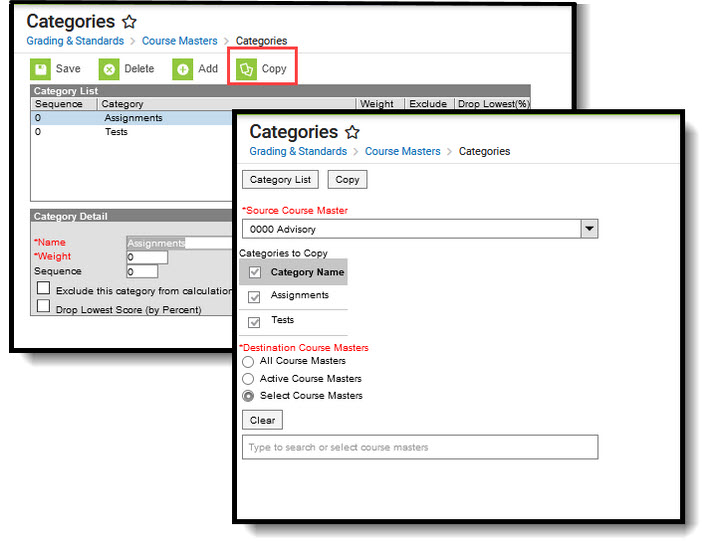The image size is (702, 541).
Task: Click the 0000 Advisory combo box
Action: point(420,229)
